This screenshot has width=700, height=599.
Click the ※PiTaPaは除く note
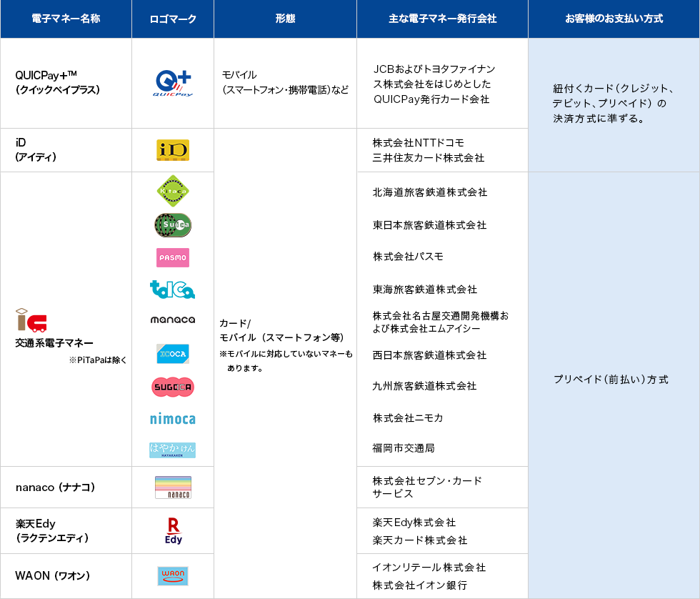[98, 360]
